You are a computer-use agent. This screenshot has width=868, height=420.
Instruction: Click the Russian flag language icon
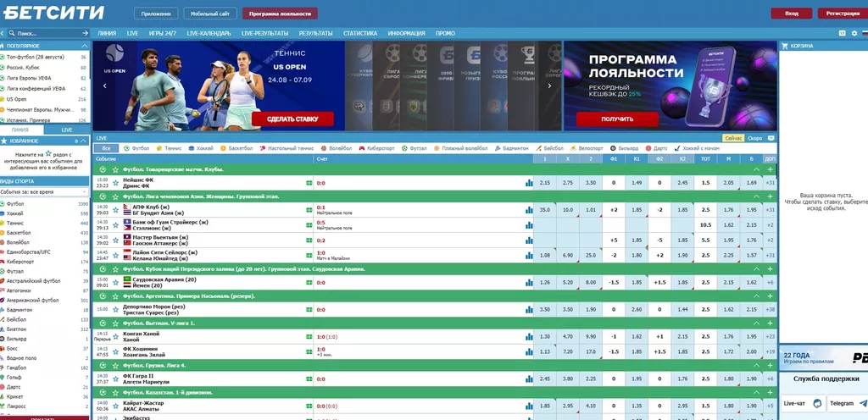pos(865,33)
